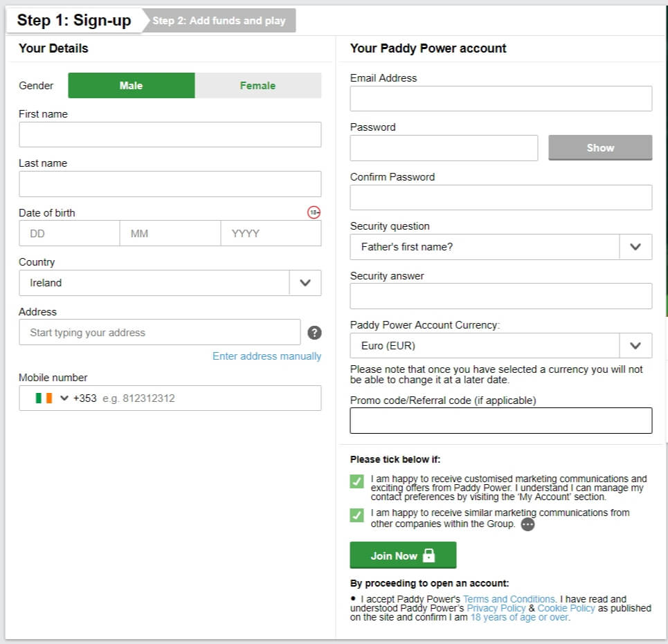
Task: Click the Irish flag country code icon
Action: tap(44, 398)
